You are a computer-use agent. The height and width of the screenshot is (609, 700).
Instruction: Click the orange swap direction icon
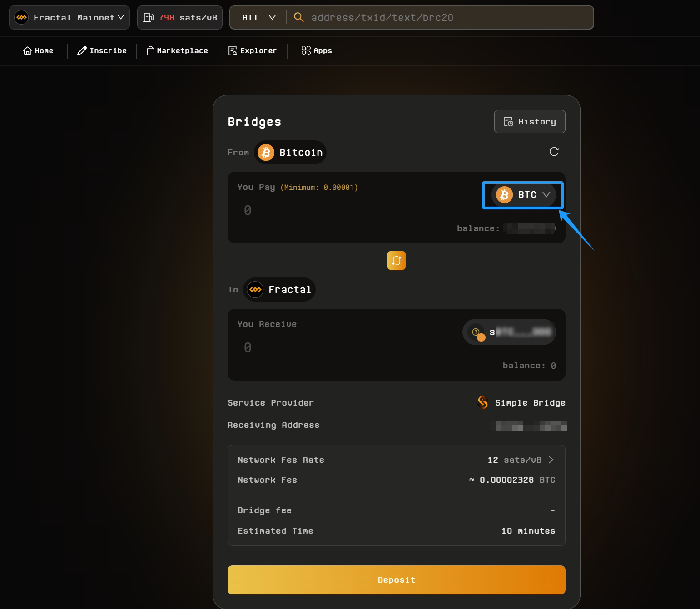pyautogui.click(x=396, y=261)
